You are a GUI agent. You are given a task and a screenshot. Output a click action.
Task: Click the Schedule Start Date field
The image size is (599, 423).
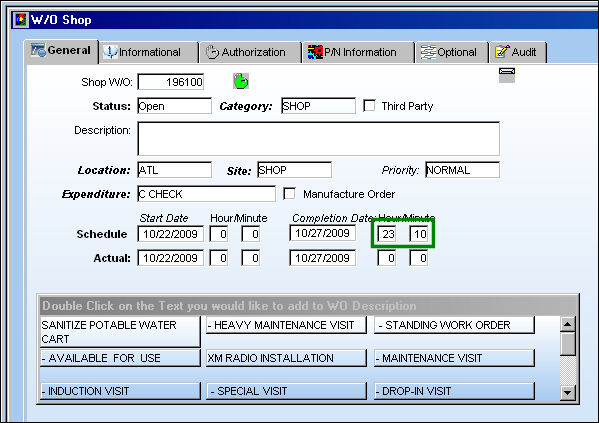[171, 234]
